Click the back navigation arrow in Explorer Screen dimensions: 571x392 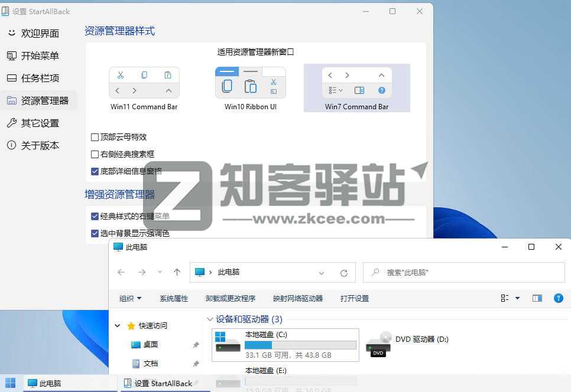(x=121, y=272)
